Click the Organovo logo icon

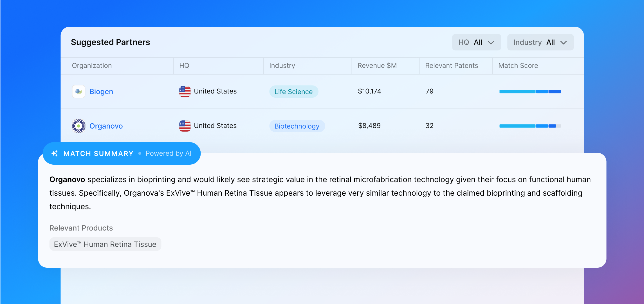(78, 126)
